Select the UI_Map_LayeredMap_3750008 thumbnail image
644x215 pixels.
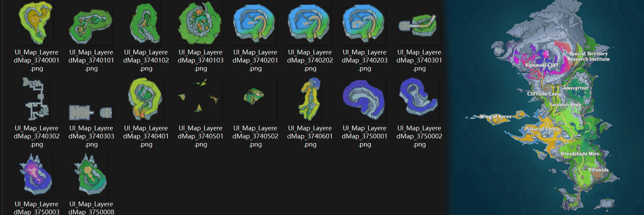click(91, 175)
